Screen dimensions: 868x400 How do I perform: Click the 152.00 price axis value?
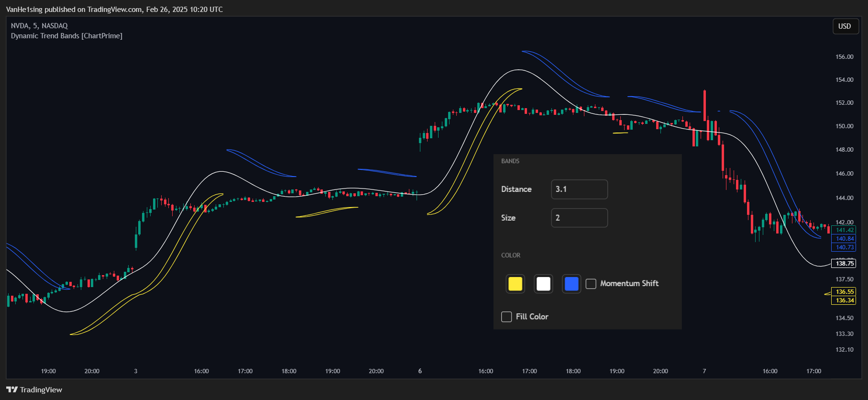(x=844, y=103)
